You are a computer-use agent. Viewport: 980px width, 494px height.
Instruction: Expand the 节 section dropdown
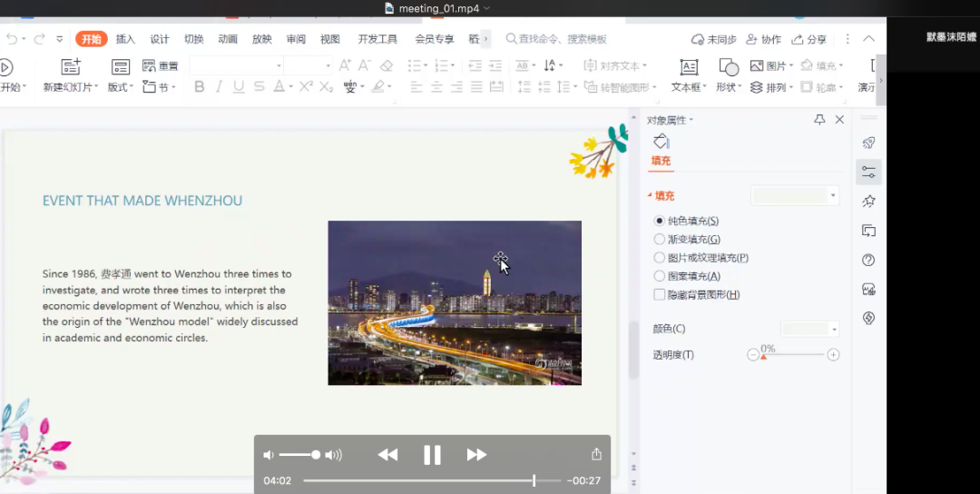tap(173, 87)
